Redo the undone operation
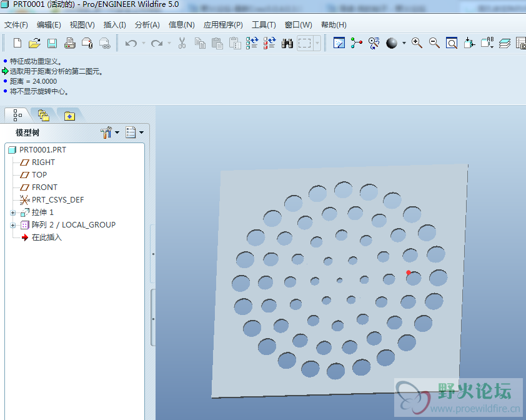Viewport: 526px width, 420px height. [x=157, y=43]
